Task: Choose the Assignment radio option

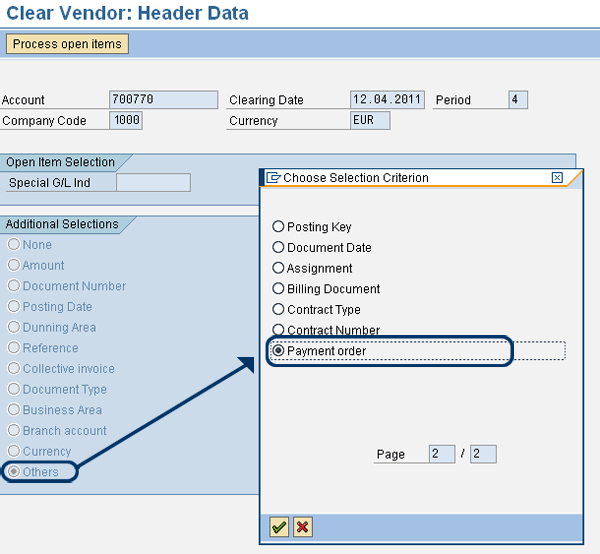Action: pos(279,268)
